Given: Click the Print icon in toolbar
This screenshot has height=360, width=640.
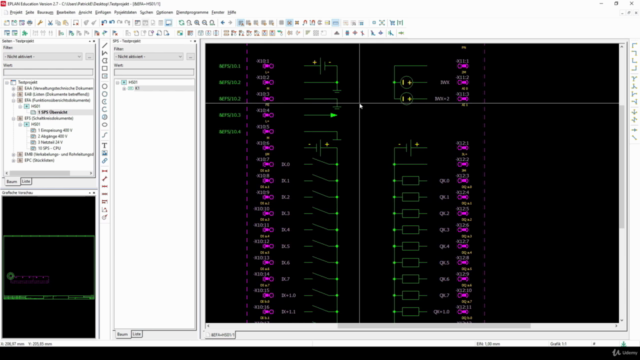Looking at the screenshot, I should (30, 23).
